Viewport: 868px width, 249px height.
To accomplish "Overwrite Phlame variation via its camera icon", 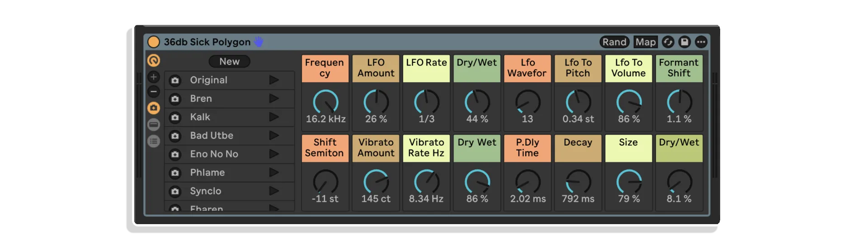I will click(x=175, y=173).
